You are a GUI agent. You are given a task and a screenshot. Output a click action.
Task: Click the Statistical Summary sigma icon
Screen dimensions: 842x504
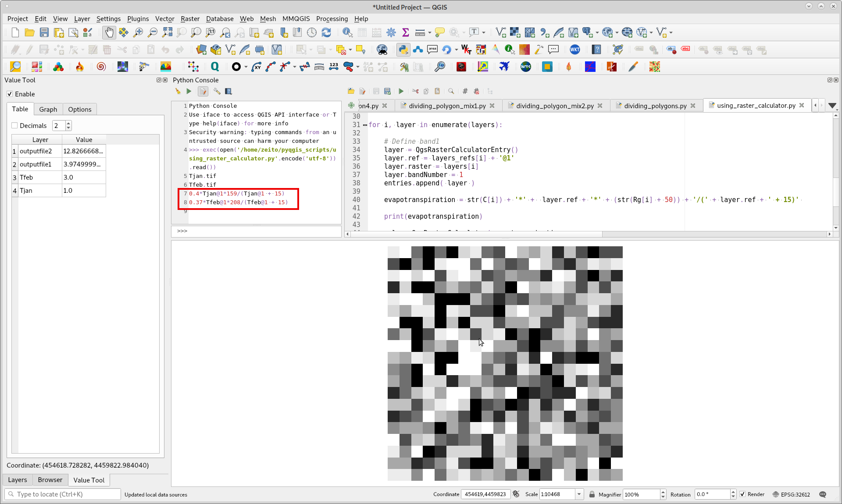406,32
